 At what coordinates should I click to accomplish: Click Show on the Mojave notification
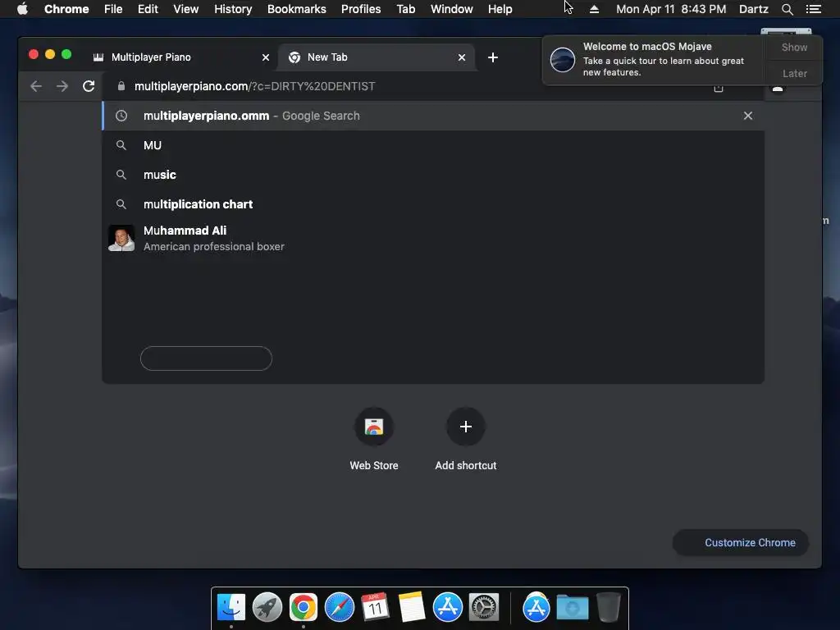click(x=794, y=47)
